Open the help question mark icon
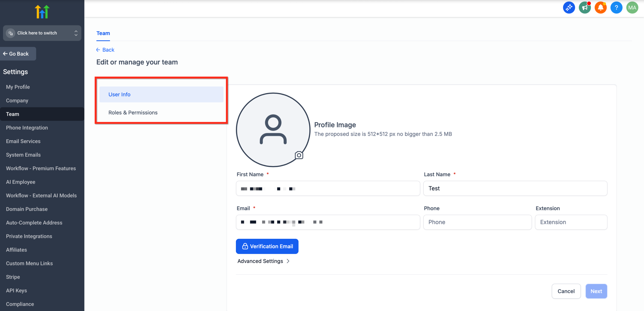The height and width of the screenshot is (311, 644). tap(616, 7)
